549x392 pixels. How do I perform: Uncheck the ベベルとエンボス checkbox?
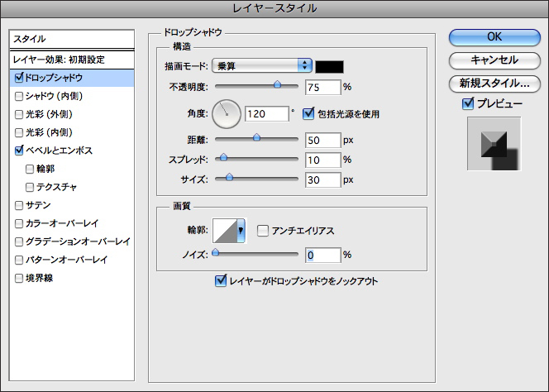pos(19,151)
